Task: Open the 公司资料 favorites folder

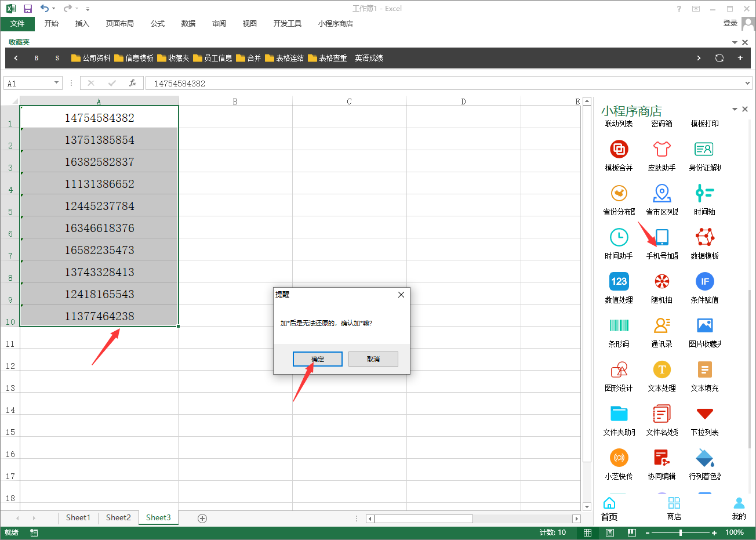Action: pos(90,58)
